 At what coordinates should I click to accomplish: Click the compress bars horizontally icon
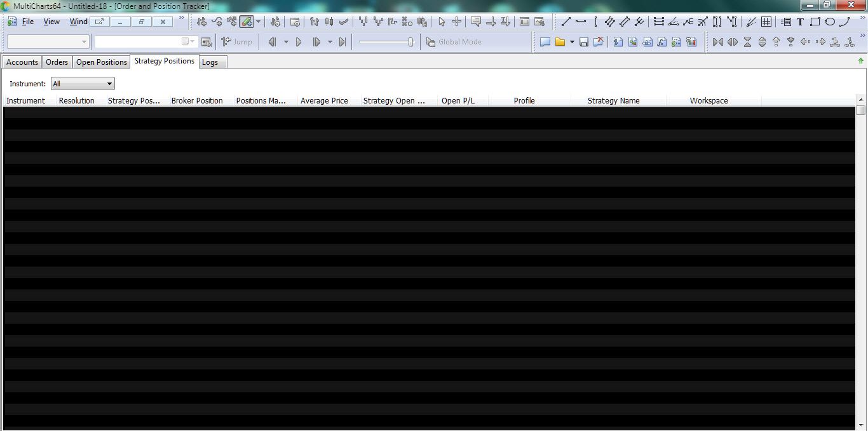coord(718,42)
